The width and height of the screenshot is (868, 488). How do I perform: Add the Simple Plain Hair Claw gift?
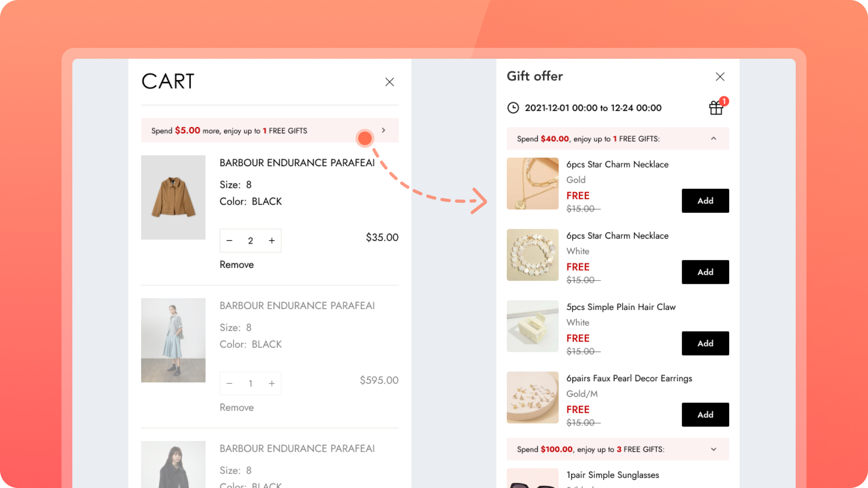click(x=705, y=343)
